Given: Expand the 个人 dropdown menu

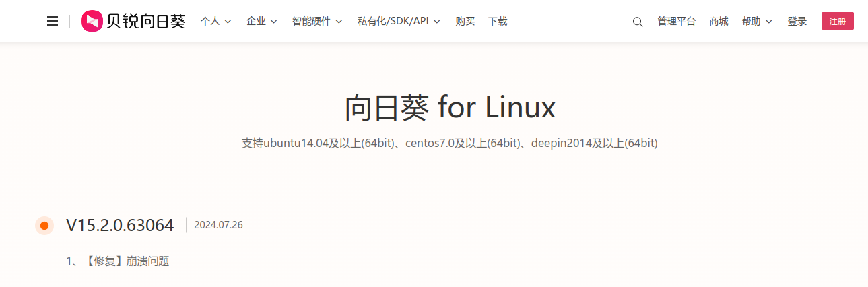Looking at the screenshot, I should [x=215, y=22].
